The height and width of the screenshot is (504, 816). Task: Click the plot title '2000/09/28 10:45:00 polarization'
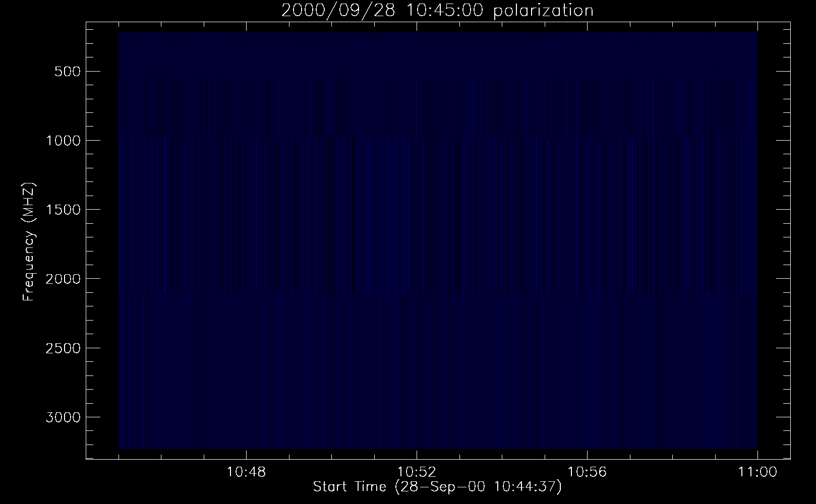(x=437, y=11)
